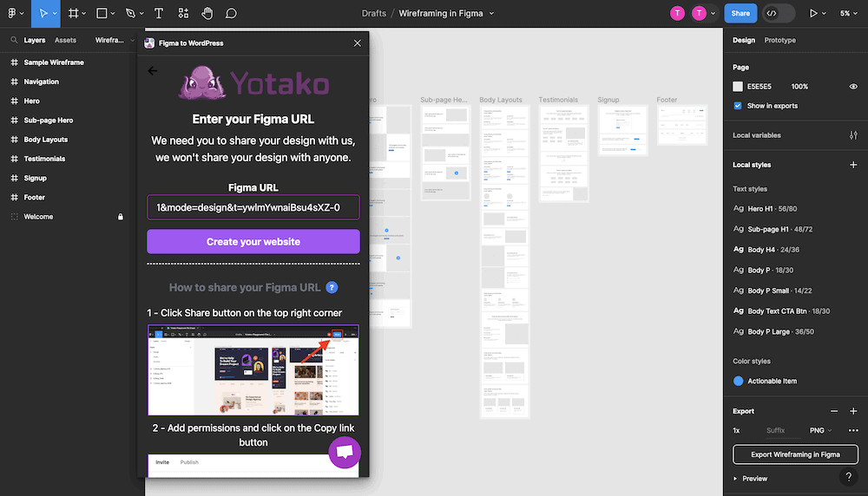Click the search icon in Layers panel

[x=14, y=40]
